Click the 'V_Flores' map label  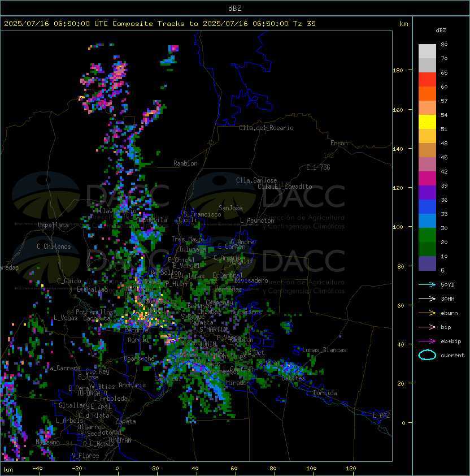85,456
